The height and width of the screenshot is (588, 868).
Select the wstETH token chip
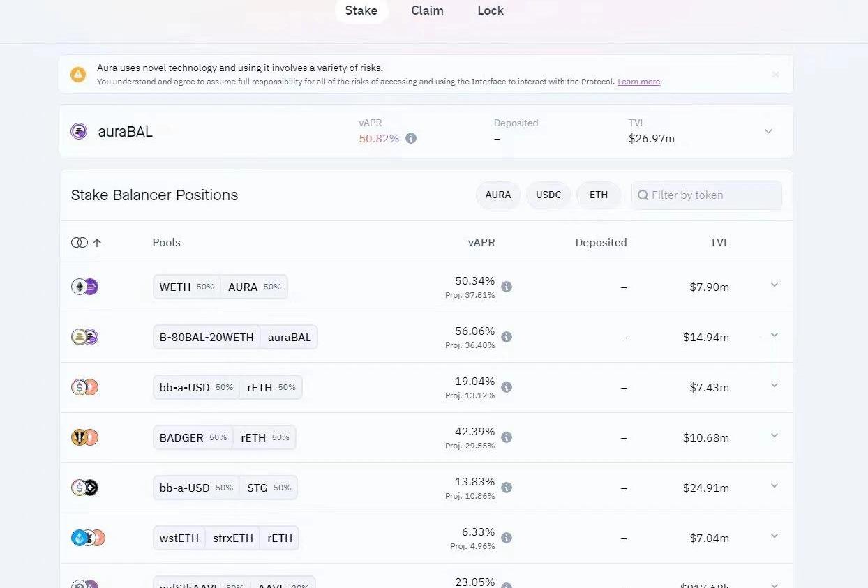(x=179, y=538)
